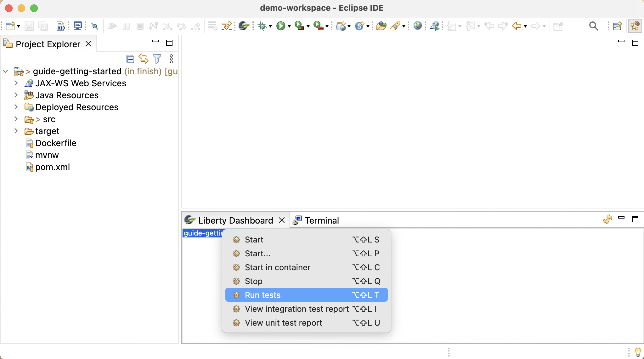Screen dimensions: 644x359
Task: Click the Open Perspective icon
Action: click(617, 26)
